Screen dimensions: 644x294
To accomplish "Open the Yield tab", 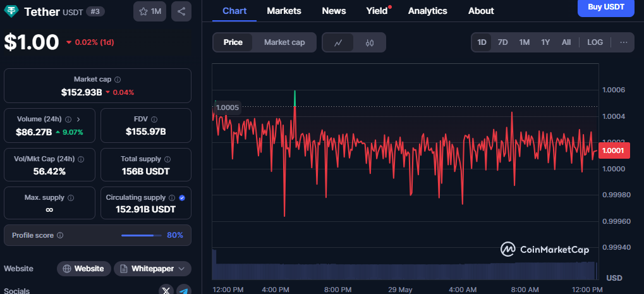I will (377, 11).
